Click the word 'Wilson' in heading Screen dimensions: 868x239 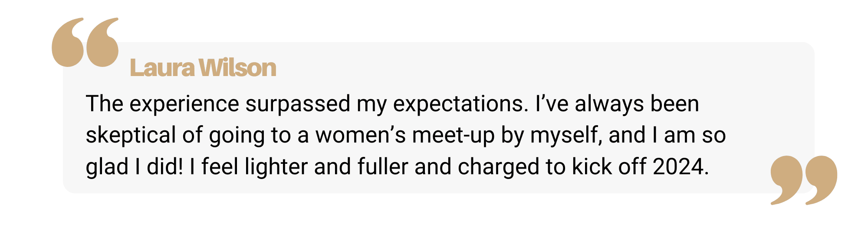(237, 68)
